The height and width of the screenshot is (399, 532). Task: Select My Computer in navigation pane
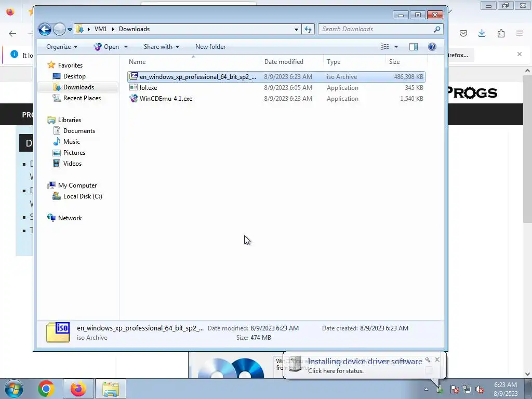click(x=77, y=185)
